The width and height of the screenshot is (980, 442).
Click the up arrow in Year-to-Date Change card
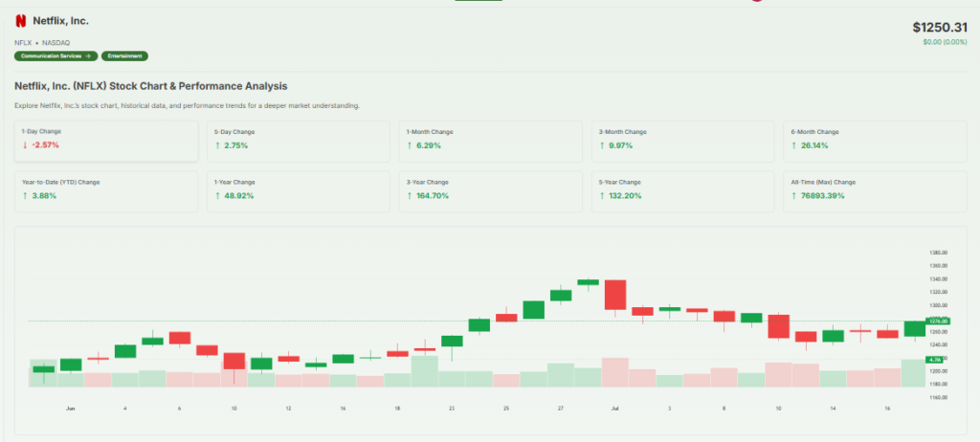[x=24, y=195]
